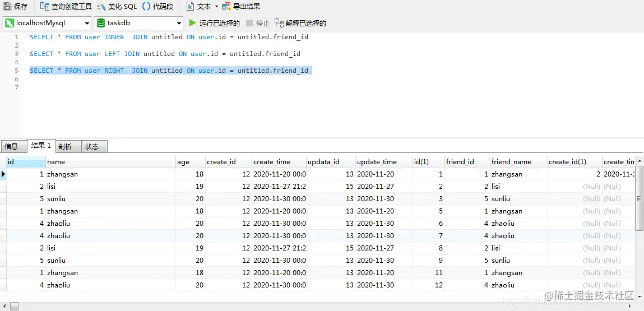Click the Stop (停止) button
This screenshot has height=311, width=644.
click(258, 23)
